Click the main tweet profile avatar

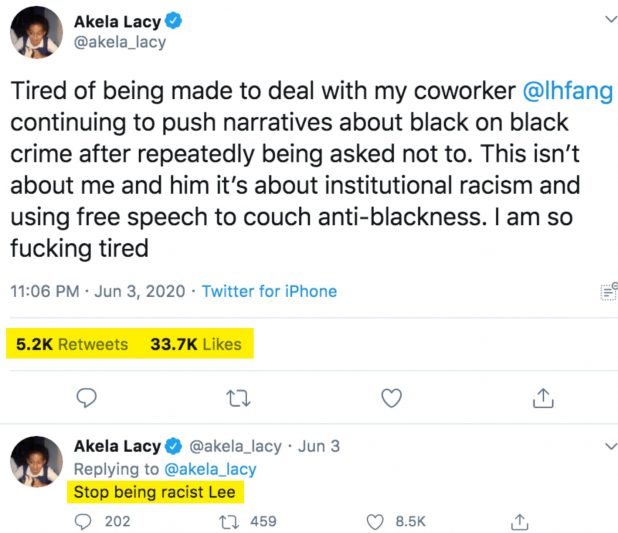[x=37, y=32]
